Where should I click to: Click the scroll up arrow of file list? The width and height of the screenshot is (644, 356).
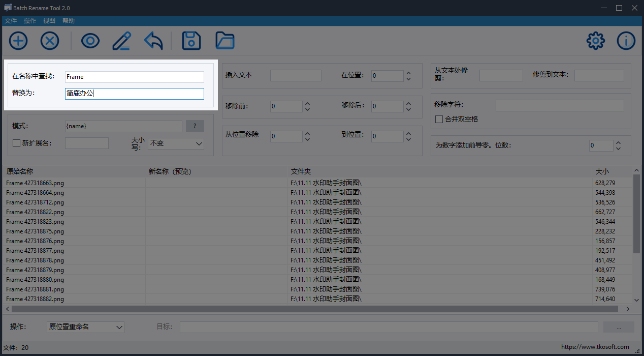click(636, 171)
